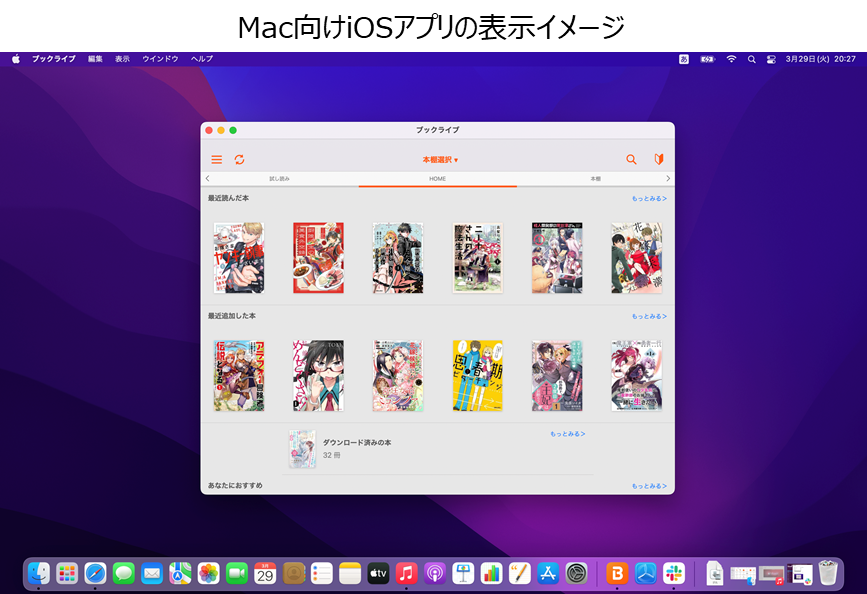Open Numbers from the Dock

click(x=492, y=574)
